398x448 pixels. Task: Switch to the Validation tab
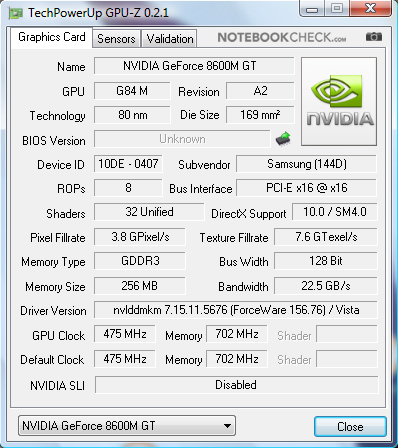pos(170,39)
